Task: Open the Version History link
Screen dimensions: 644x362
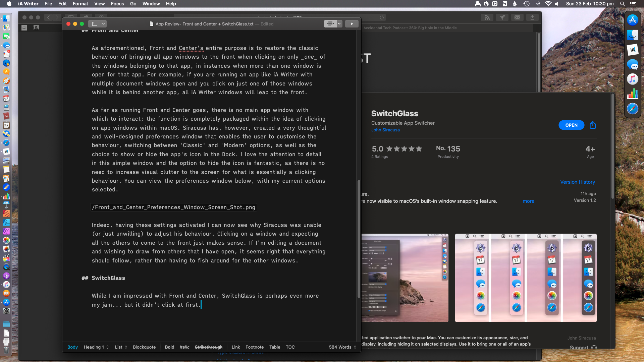Action: pos(577,182)
